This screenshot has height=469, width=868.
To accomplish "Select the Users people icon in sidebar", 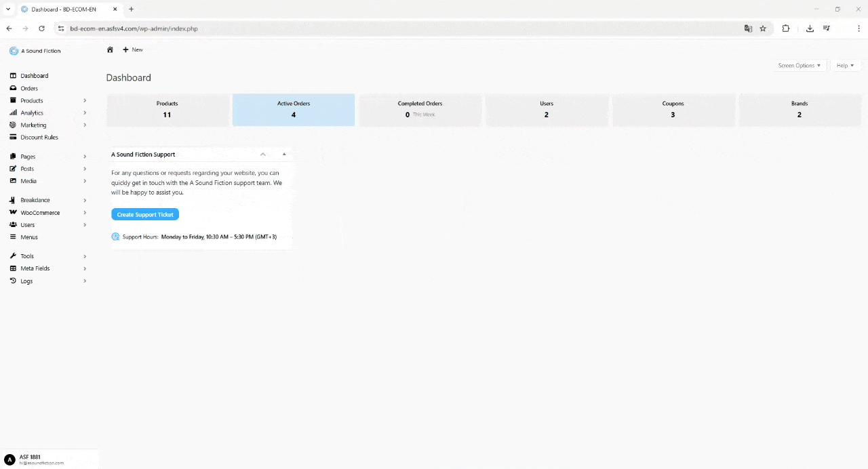I will coord(13,224).
